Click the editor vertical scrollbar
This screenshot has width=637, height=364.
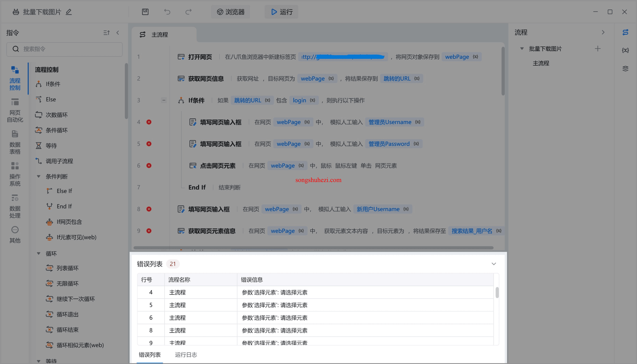(x=503, y=71)
